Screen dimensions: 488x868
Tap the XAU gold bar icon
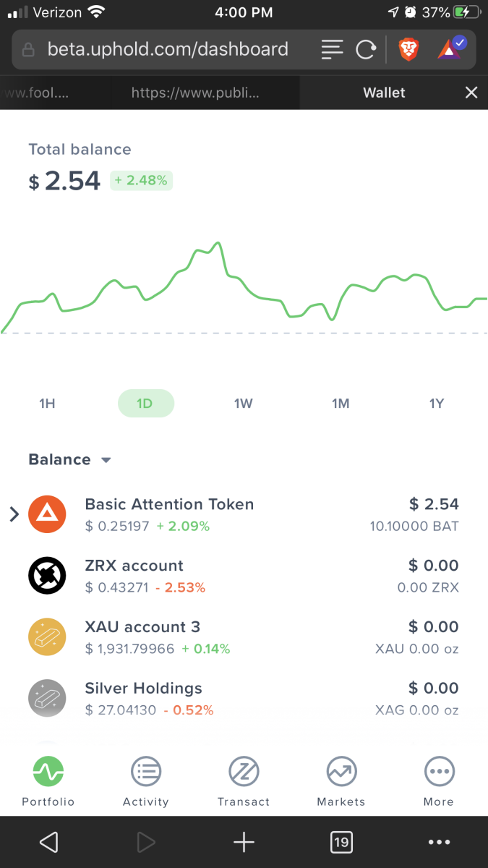(x=47, y=637)
